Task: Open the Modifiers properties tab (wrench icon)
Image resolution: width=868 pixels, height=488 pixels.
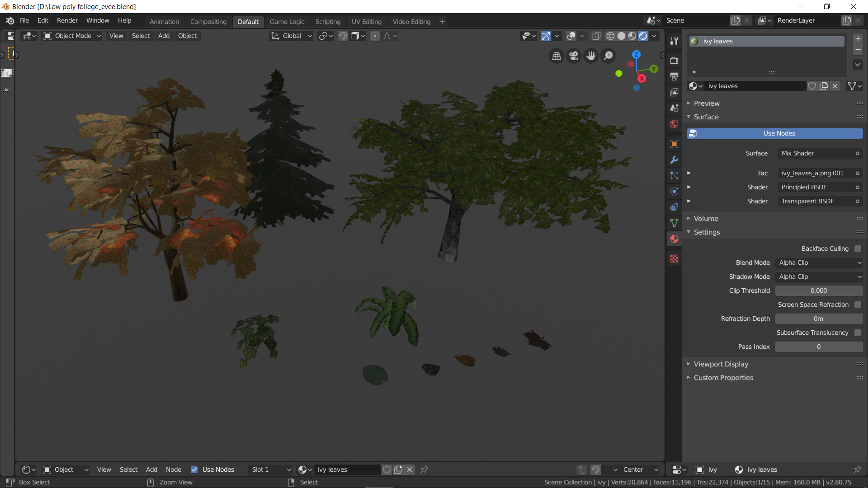Action: coord(674,160)
